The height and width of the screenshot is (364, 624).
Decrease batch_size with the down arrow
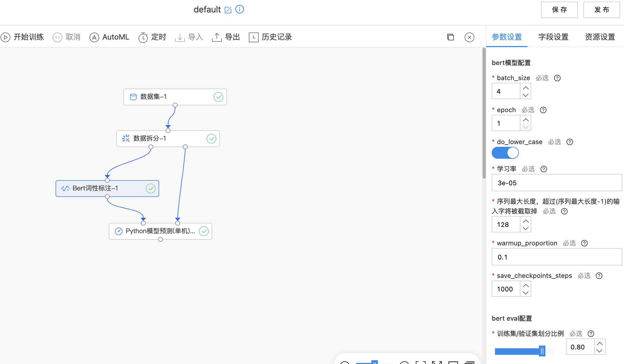[526, 95]
